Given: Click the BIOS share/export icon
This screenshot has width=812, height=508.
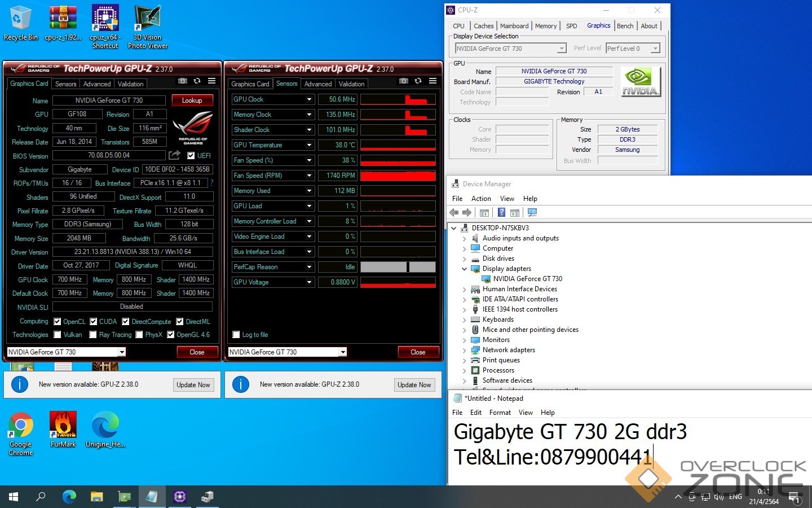Looking at the screenshot, I should 174,155.
